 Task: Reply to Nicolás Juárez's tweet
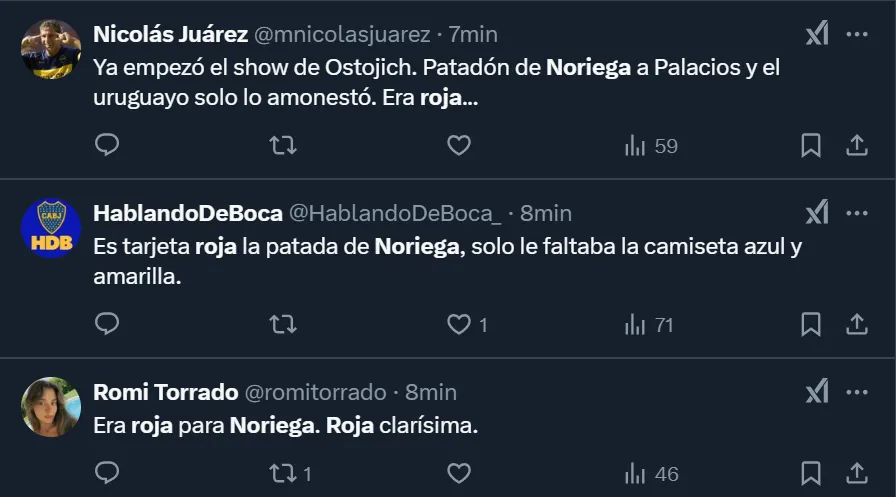click(x=107, y=146)
